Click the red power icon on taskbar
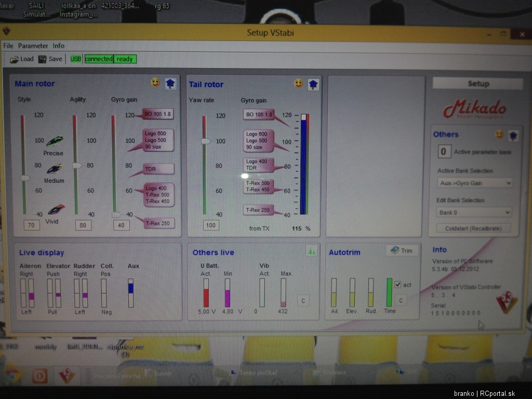The width and height of the screenshot is (532, 399). coord(39,376)
